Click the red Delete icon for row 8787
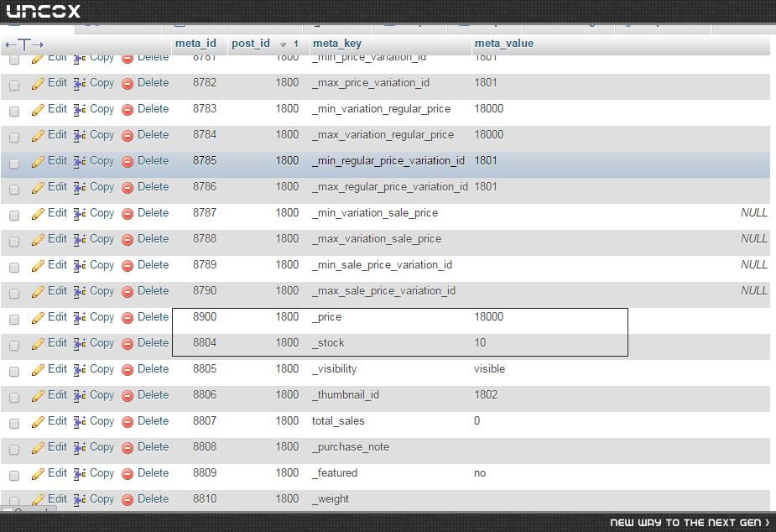This screenshot has height=532, width=776. tap(128, 214)
